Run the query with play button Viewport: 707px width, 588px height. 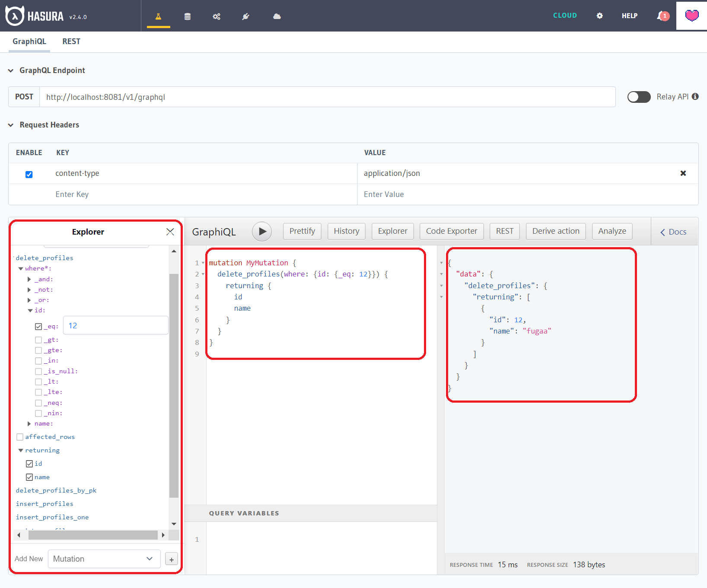click(262, 232)
